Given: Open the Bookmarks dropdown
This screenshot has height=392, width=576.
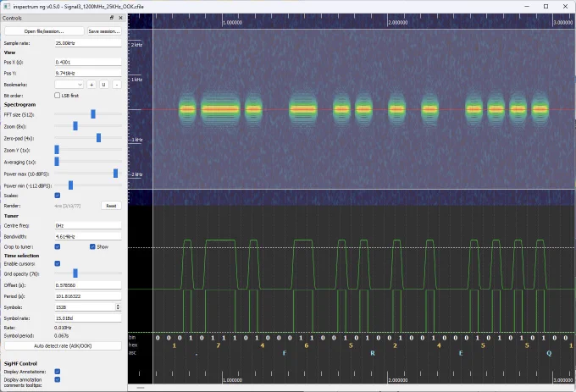Looking at the screenshot, I should pos(69,85).
